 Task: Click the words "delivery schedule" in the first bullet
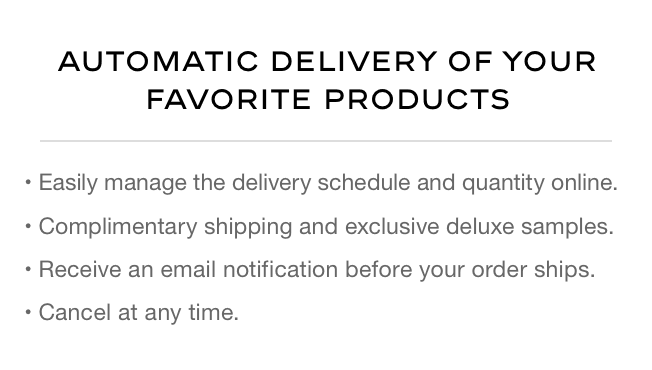pyautogui.click(x=321, y=183)
